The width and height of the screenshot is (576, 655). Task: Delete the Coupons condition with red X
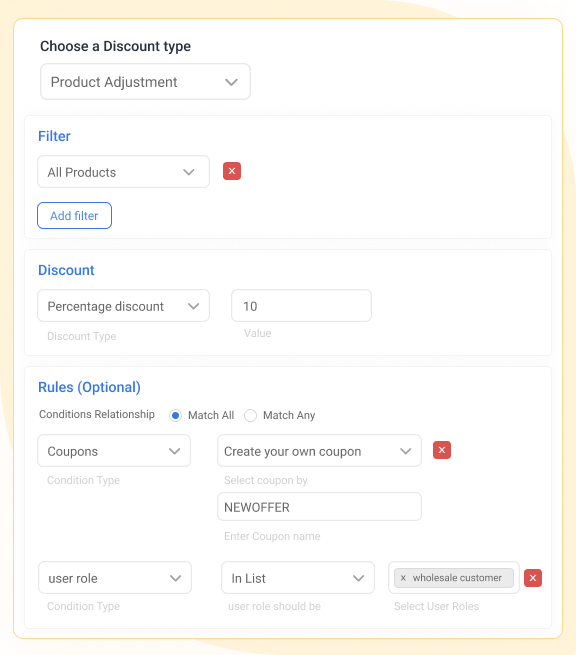pos(442,450)
